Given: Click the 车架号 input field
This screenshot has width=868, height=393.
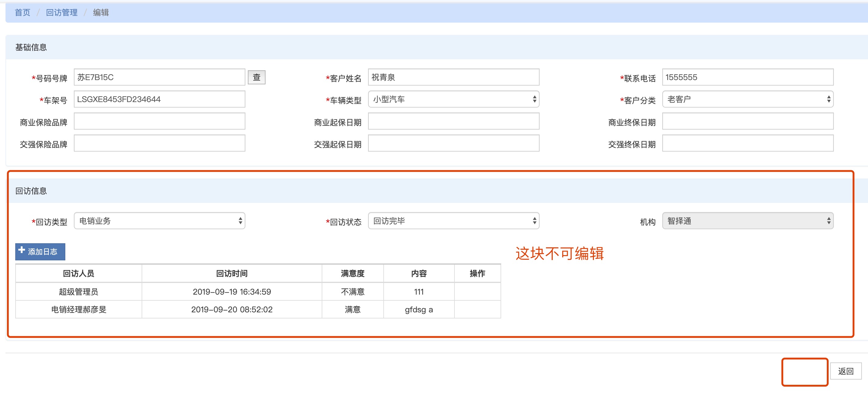Looking at the screenshot, I should click(159, 99).
